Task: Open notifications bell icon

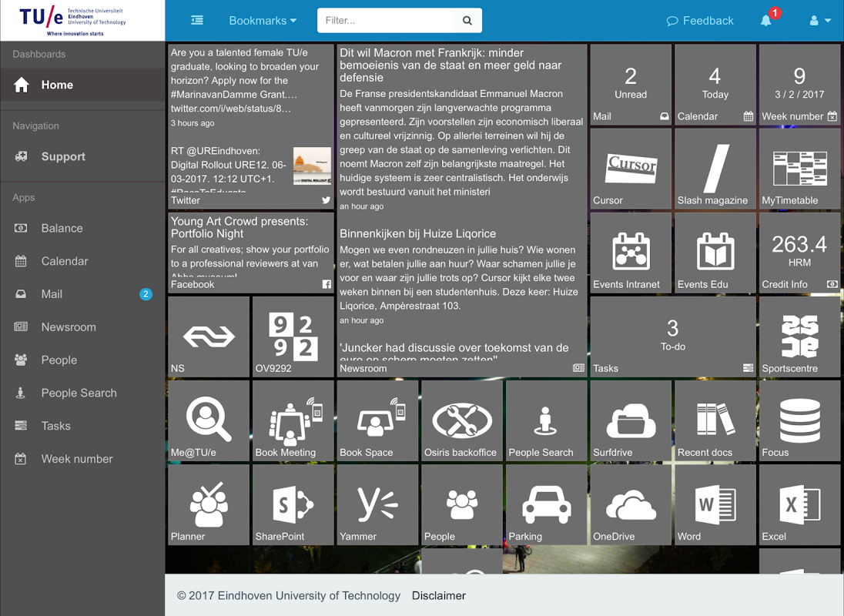Action: click(x=766, y=21)
